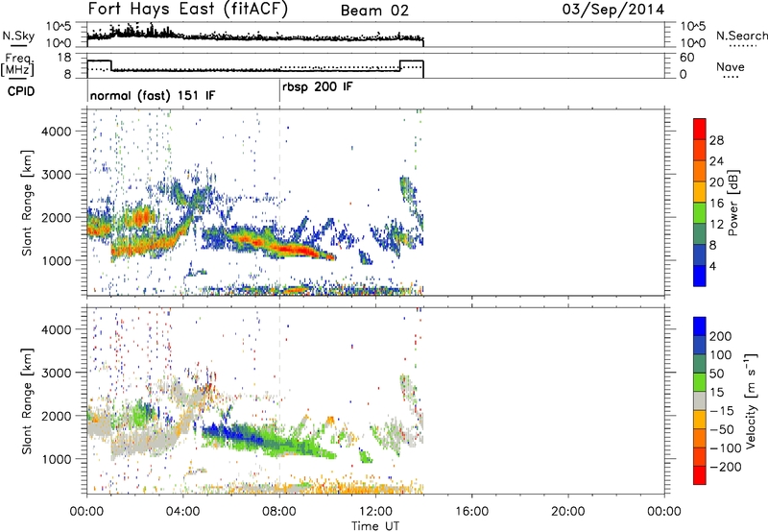768x532 pixels.
Task: Click the '200' value on the Velocity scale
Action: point(721,336)
